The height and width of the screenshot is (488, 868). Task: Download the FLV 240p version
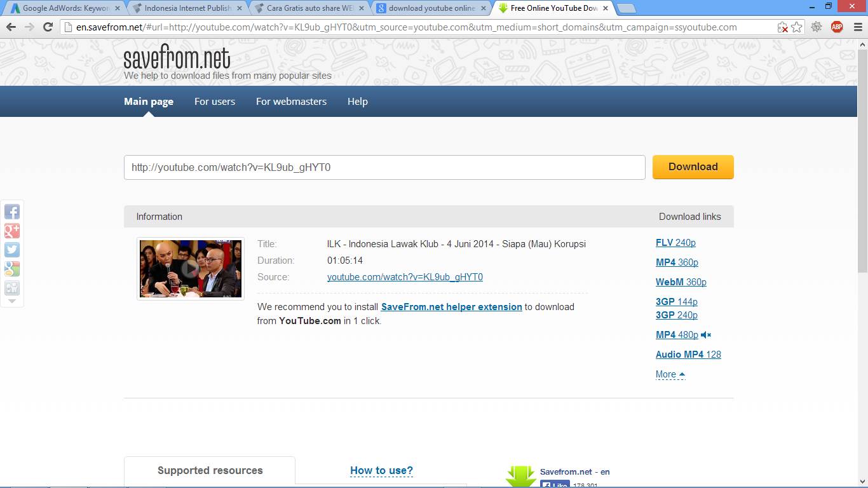[675, 243]
